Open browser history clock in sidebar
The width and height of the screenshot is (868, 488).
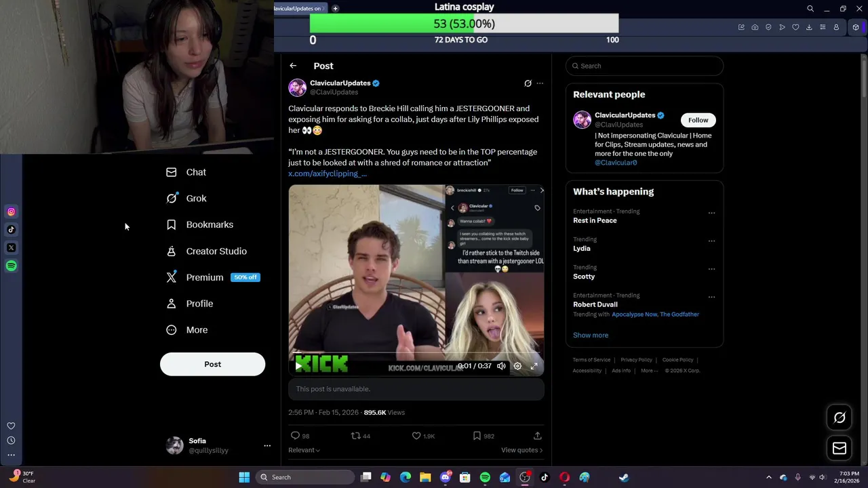pyautogui.click(x=11, y=441)
